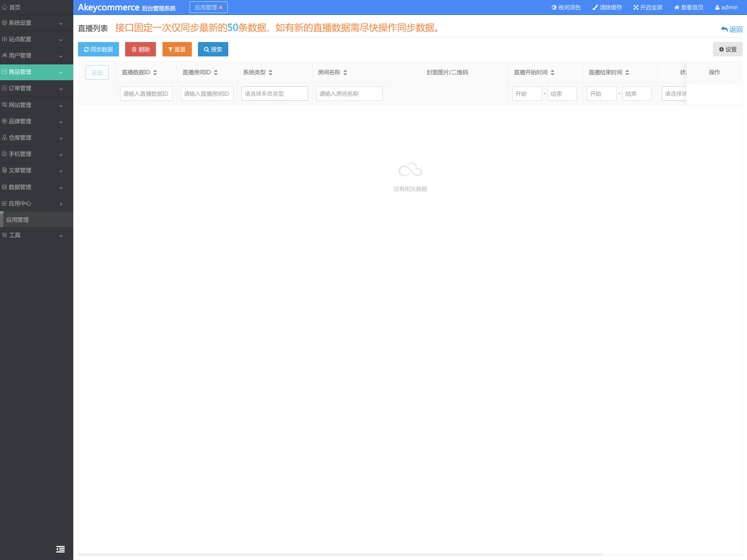Expand 仓库管理 menu chevron
The height and width of the screenshot is (560, 747).
pos(61,138)
